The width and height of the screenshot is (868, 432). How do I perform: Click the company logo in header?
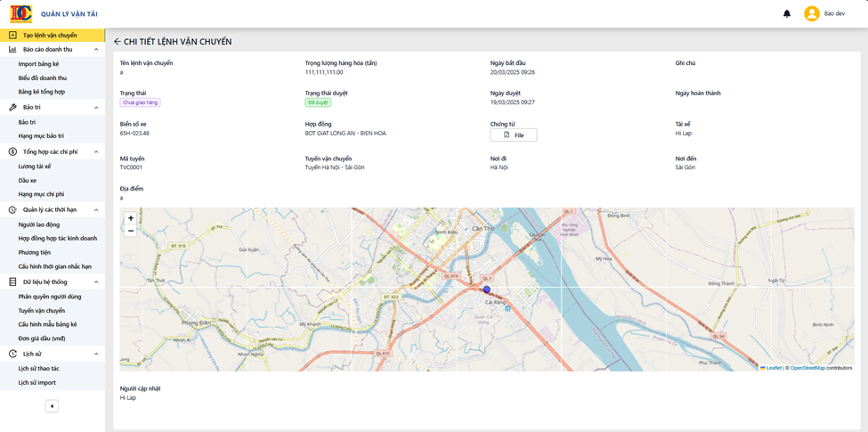click(x=21, y=14)
